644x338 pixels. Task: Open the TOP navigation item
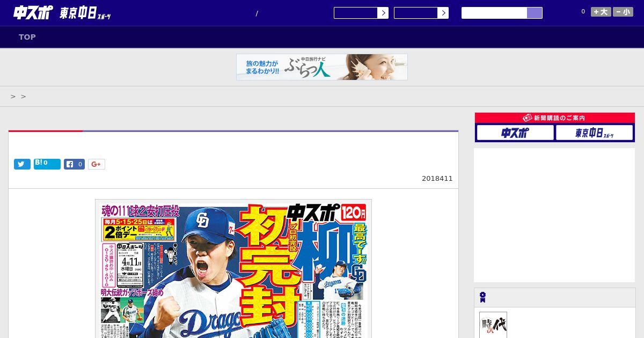[27, 37]
